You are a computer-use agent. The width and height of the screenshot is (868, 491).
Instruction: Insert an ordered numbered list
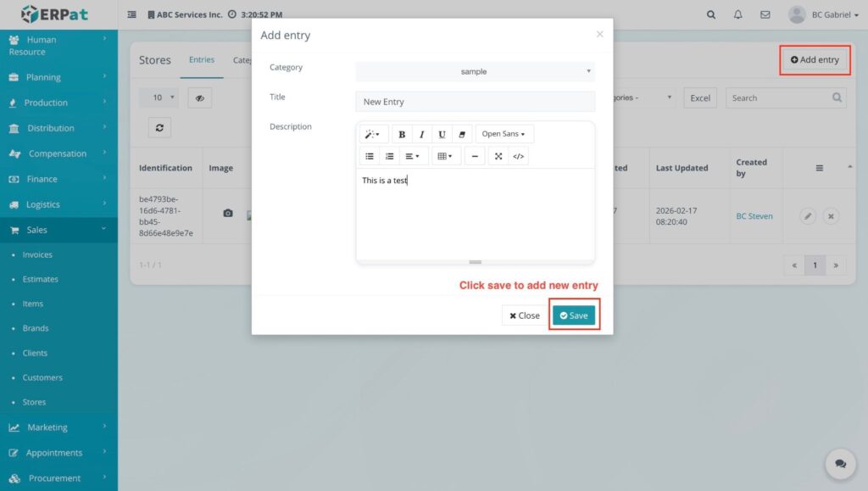[x=390, y=156]
